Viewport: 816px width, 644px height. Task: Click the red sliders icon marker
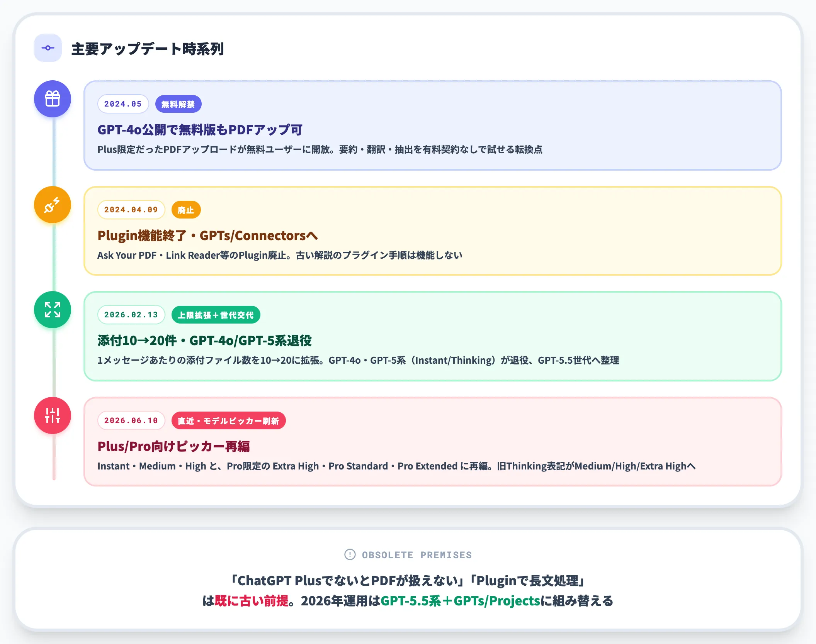pyautogui.click(x=53, y=415)
